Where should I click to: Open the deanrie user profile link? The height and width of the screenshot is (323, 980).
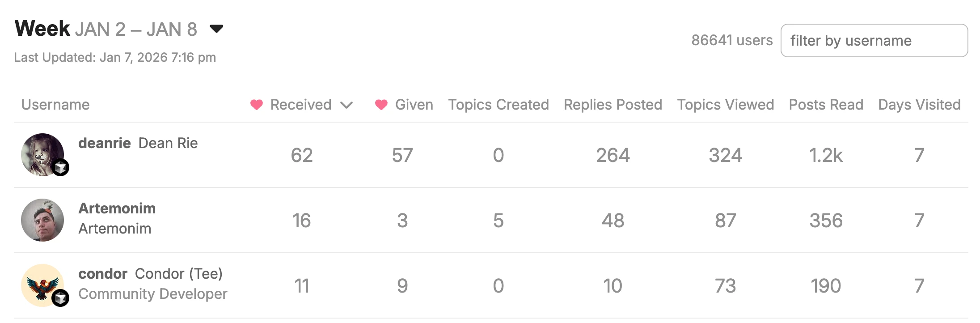(105, 143)
